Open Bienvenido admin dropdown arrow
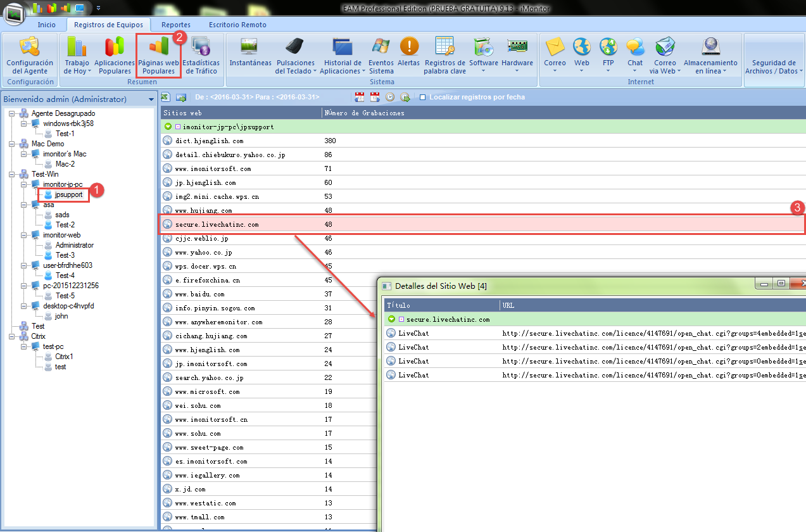 coord(151,99)
